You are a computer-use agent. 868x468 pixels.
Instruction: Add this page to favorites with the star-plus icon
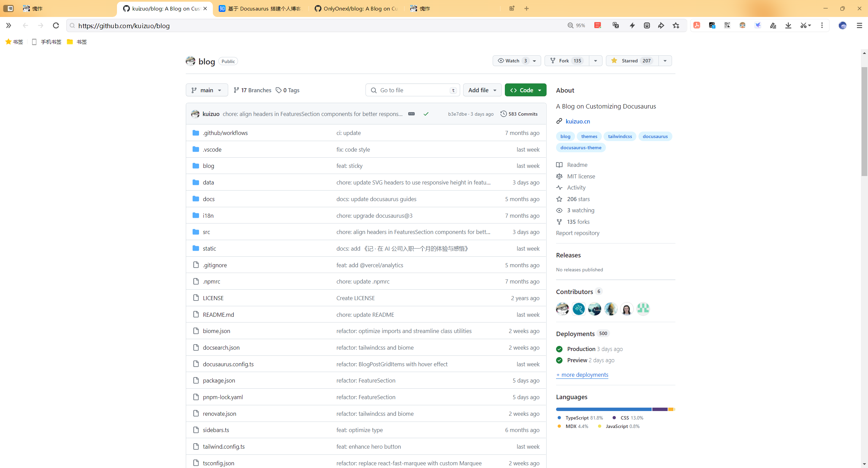[676, 25]
